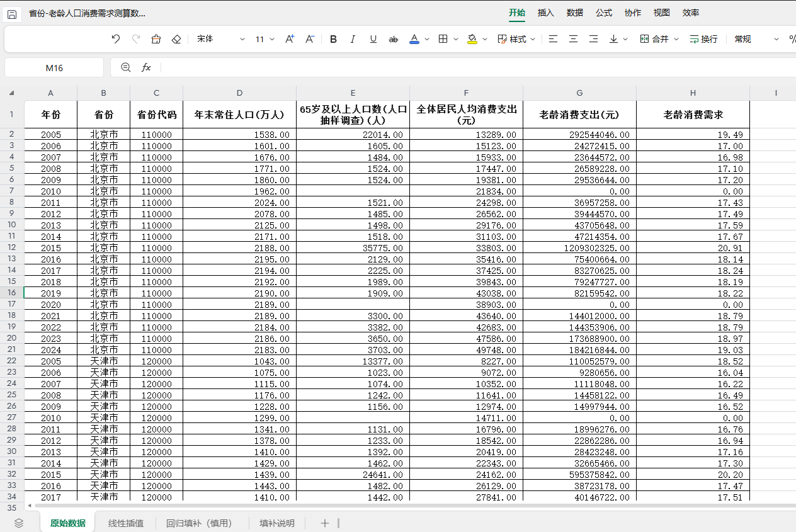Click the horizontal scrollbar track
Screen dimensions: 796x532
[x=414, y=506]
